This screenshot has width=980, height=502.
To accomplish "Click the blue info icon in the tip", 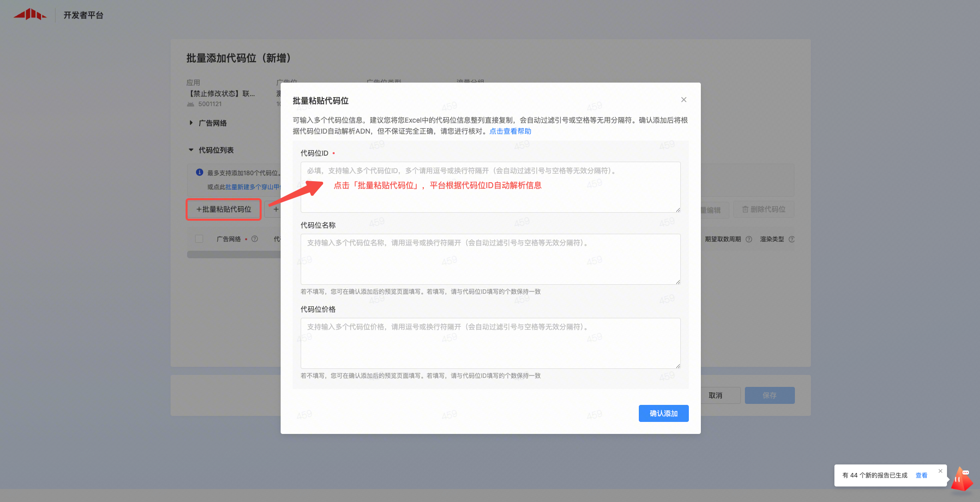I will pyautogui.click(x=200, y=173).
